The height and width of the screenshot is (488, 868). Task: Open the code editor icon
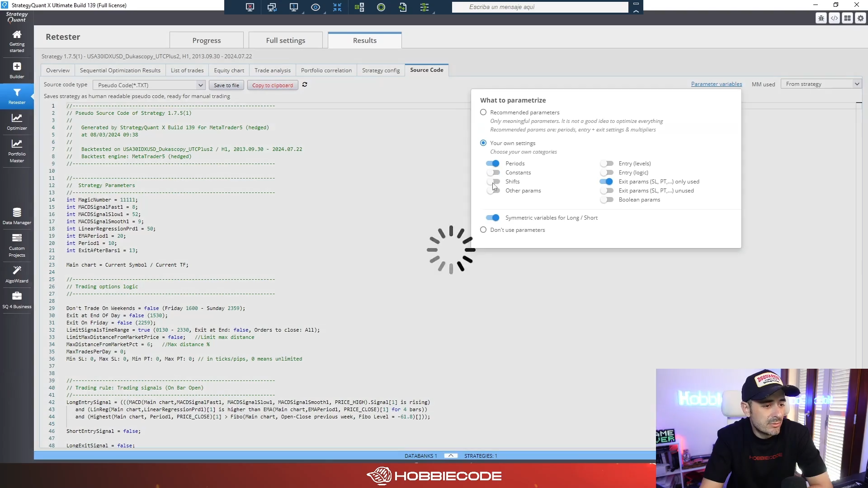(834, 18)
